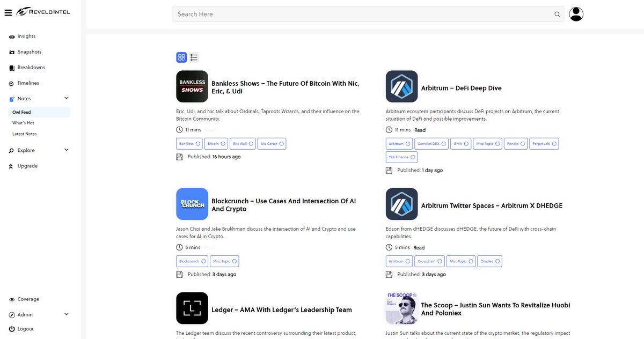Click the Snapshots camera icon

[x=12, y=52]
